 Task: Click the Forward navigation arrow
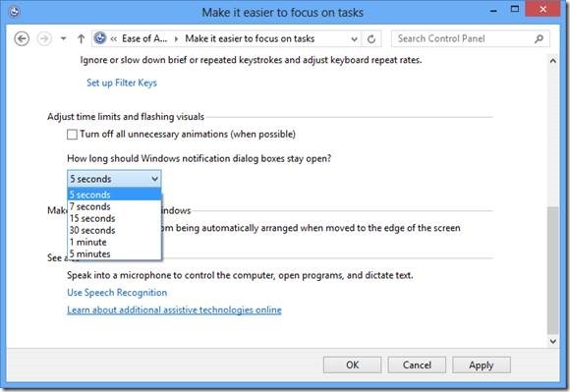coord(44,39)
